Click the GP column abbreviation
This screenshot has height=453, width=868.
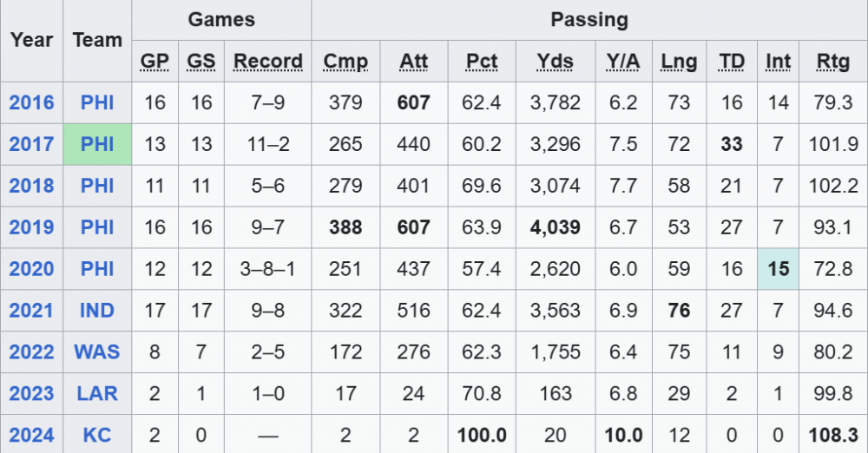pos(155,62)
